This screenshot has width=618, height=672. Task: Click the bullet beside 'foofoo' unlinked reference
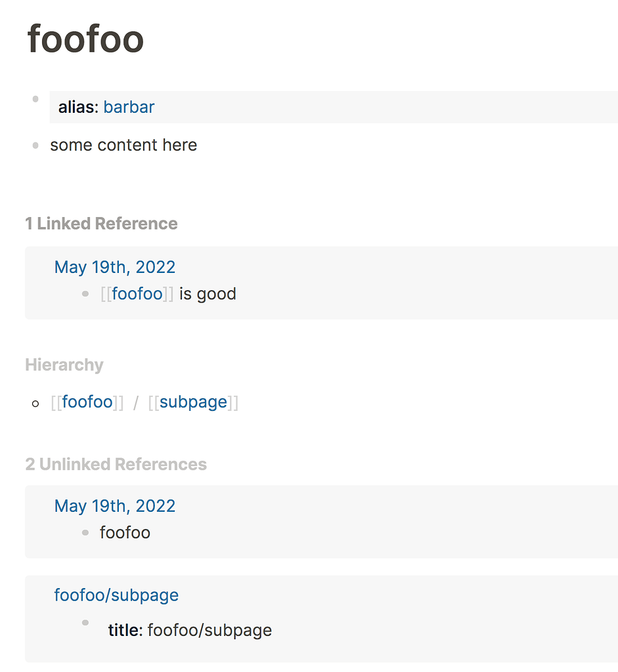[x=85, y=533]
